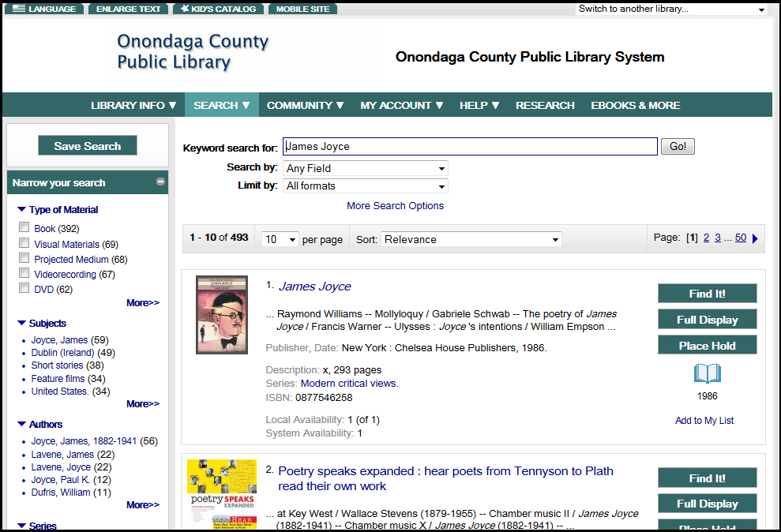Screen dimensions: 781x532
Task: Enable the Visual Materials filter checkbox
Action: (24, 243)
